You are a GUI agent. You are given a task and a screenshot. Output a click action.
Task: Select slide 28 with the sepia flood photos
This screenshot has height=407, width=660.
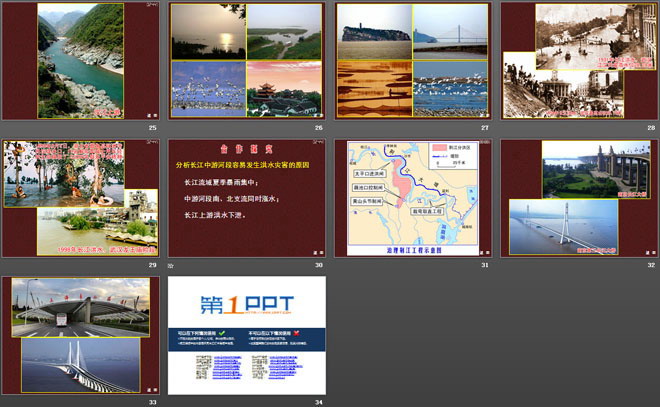click(579, 61)
